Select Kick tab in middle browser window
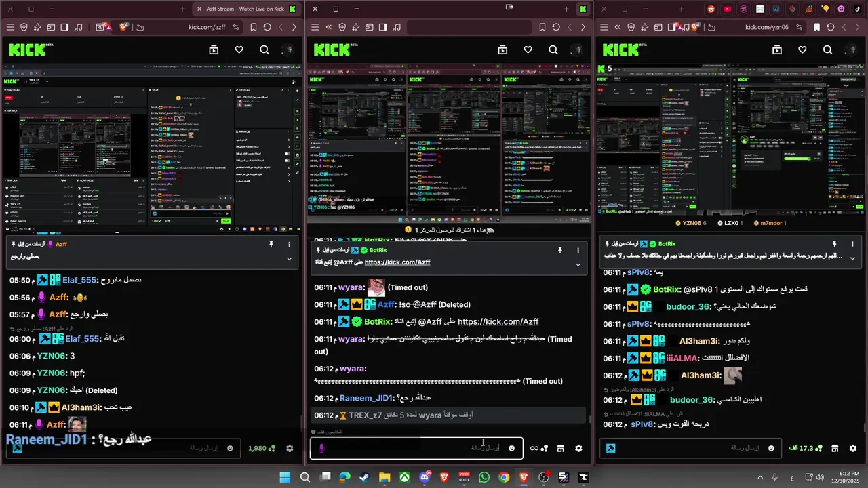This screenshot has height=488, width=868. tap(583, 9)
